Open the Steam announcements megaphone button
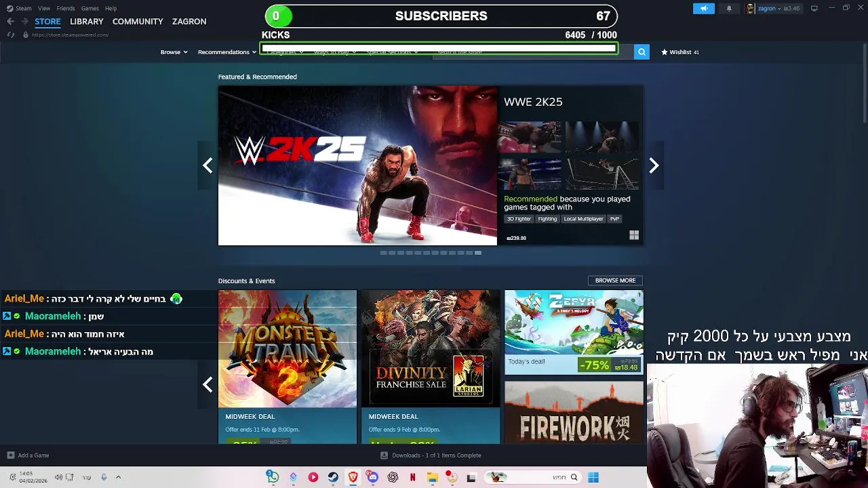Image resolution: width=868 pixels, height=488 pixels. click(704, 8)
